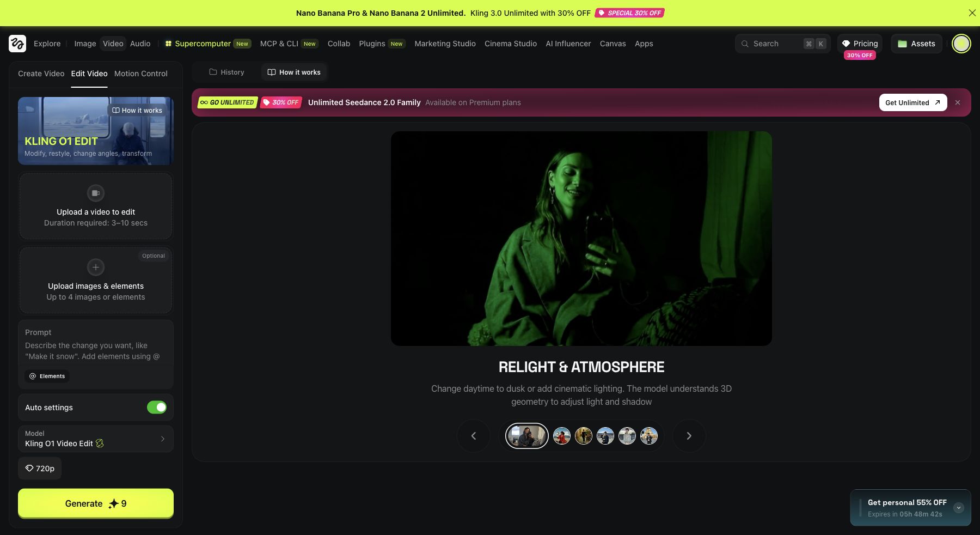Viewport: 980px width, 535px height.
Task: Switch to Motion Control tab
Action: pos(141,74)
